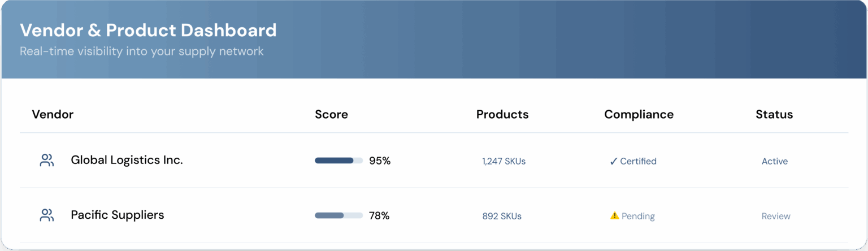The height and width of the screenshot is (251, 868).
Task: Click the Products column header
Action: point(502,114)
